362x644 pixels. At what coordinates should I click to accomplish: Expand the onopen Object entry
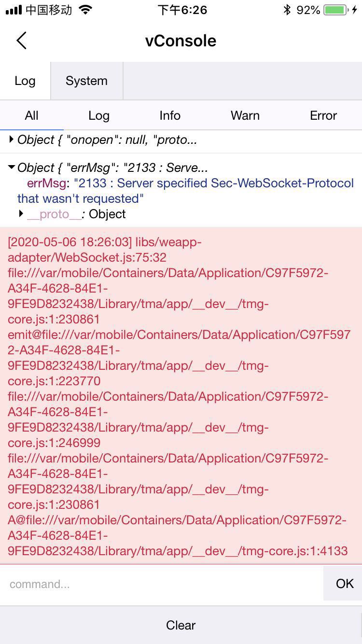11,140
